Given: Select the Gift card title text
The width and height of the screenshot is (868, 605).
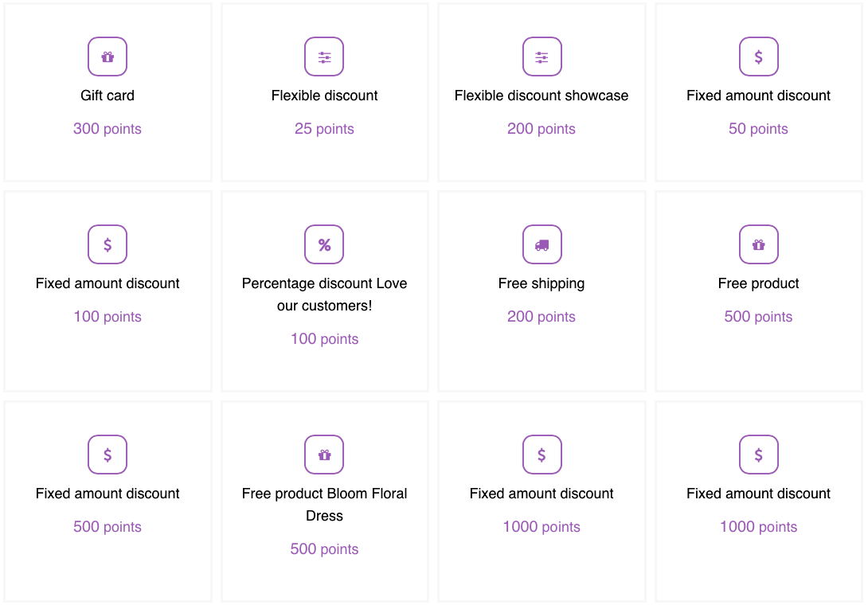Looking at the screenshot, I should click(108, 96).
